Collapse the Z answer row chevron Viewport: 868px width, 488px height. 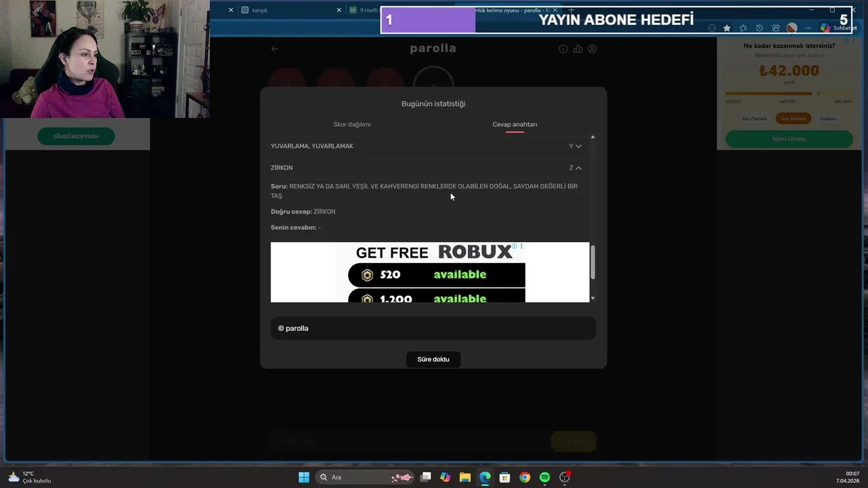[578, 168]
